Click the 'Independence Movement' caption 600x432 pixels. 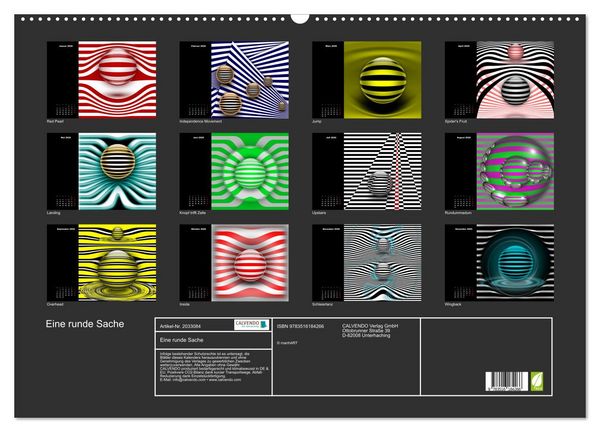pyautogui.click(x=201, y=121)
